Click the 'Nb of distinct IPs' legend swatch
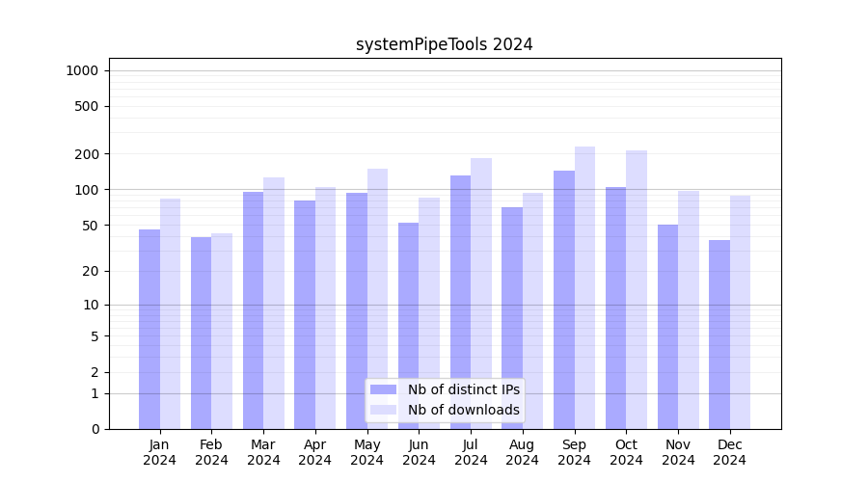868x482 pixels. pos(383,389)
